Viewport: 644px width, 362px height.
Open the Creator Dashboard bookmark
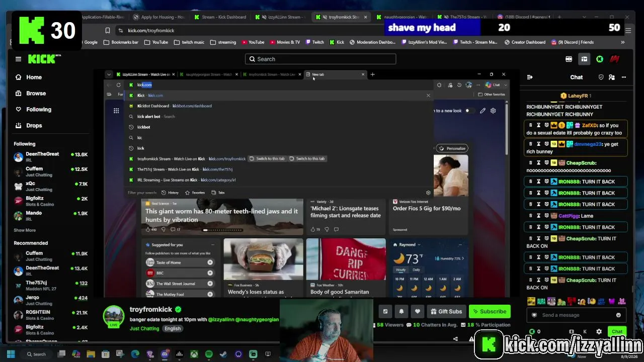(x=525, y=42)
